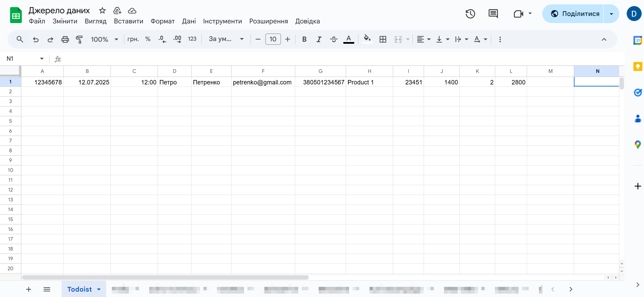
Task: Check the cloud document status icon
Action: coord(132,11)
